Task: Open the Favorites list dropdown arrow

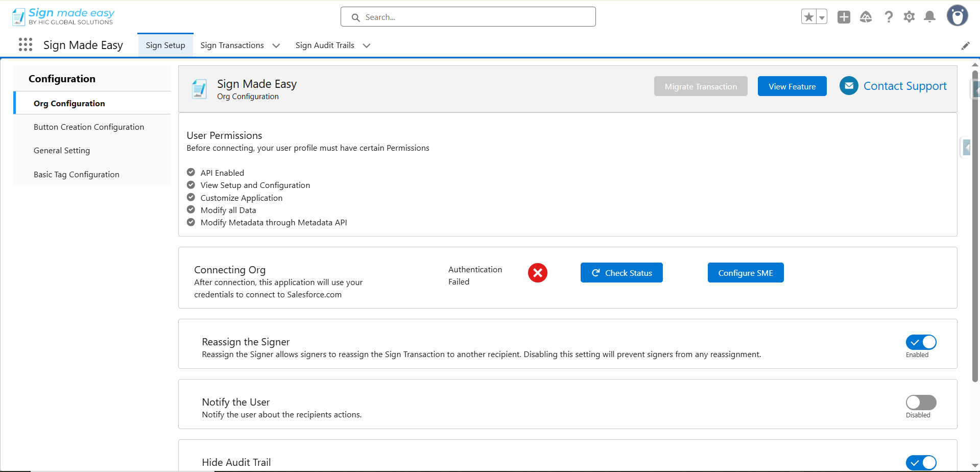Action: pos(822,17)
